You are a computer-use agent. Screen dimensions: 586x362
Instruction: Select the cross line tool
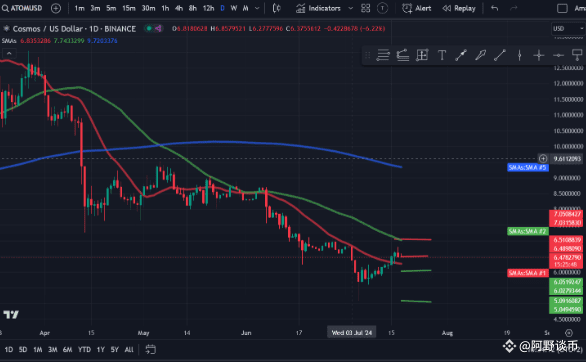click(539, 55)
